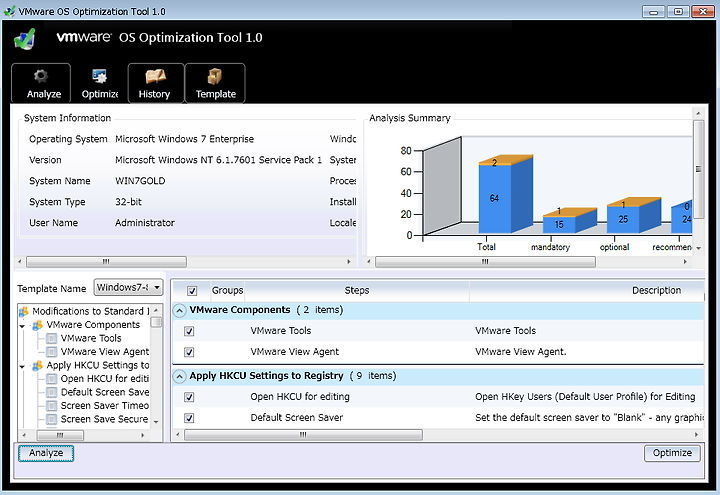Select VMware View Agent in the template tree
Viewport: 720px width, 495px height.
click(105, 352)
